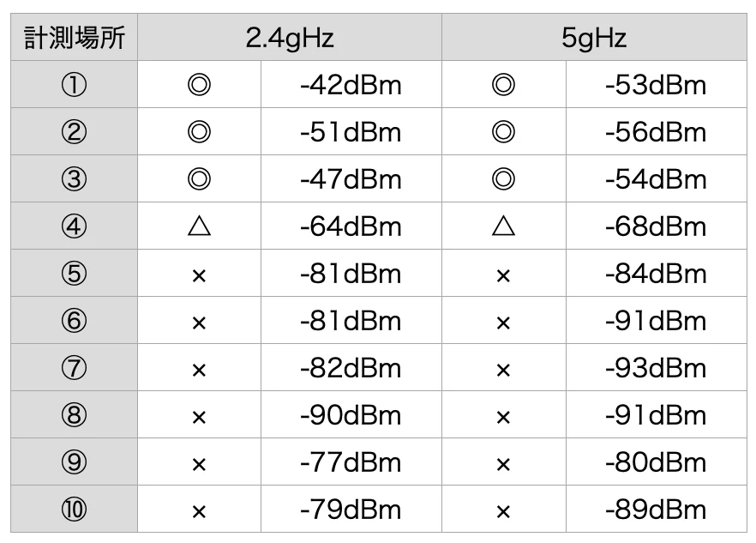Click the double-circle symbol in row ① under 2.4gHz
The height and width of the screenshot is (543, 756).
[x=199, y=85]
